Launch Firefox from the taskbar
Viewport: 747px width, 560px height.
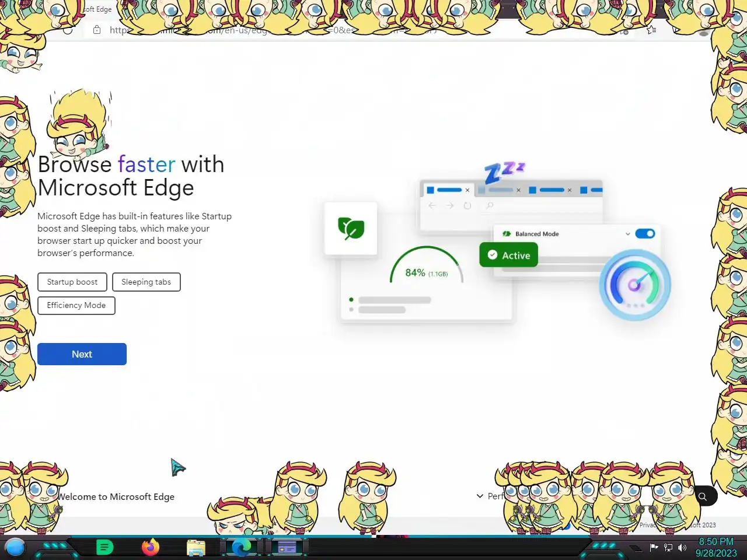[x=151, y=547]
